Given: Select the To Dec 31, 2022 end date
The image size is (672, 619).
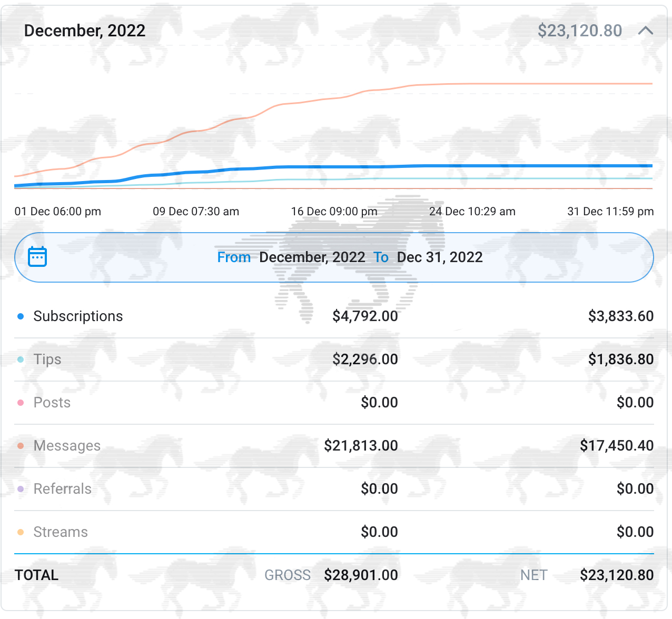Looking at the screenshot, I should click(x=428, y=257).
